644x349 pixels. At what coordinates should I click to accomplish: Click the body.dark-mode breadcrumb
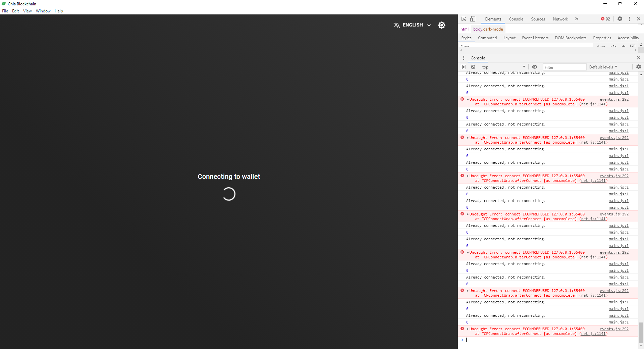(488, 29)
